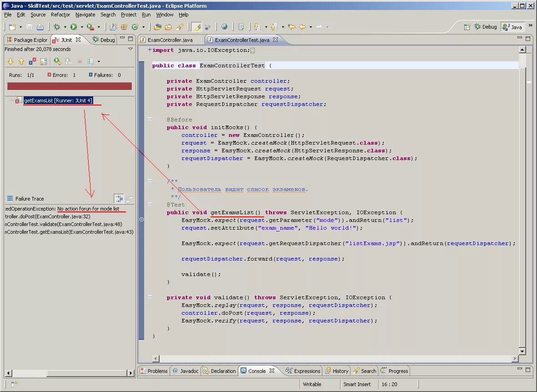Screen dimensions: 537x392
Task: Click the Print toolbar icon
Action: coord(40,27)
